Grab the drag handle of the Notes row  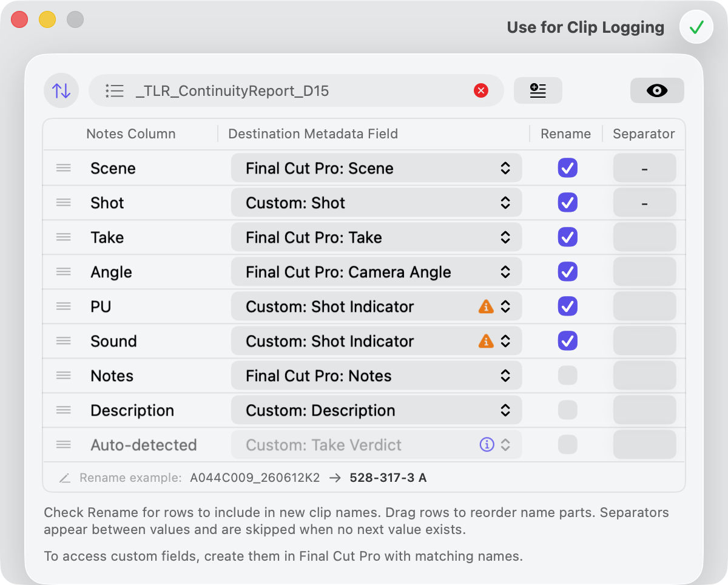pyautogui.click(x=64, y=376)
